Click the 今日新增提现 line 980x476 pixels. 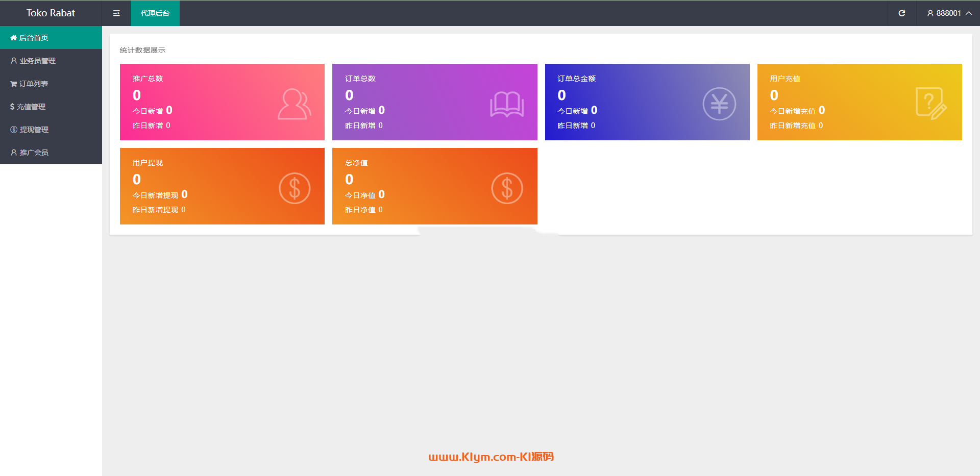tap(160, 195)
